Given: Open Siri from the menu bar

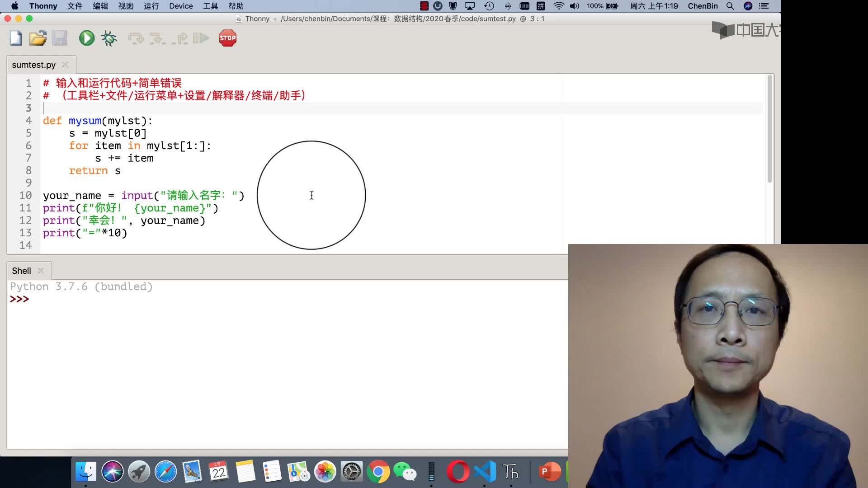Looking at the screenshot, I should click(x=748, y=6).
